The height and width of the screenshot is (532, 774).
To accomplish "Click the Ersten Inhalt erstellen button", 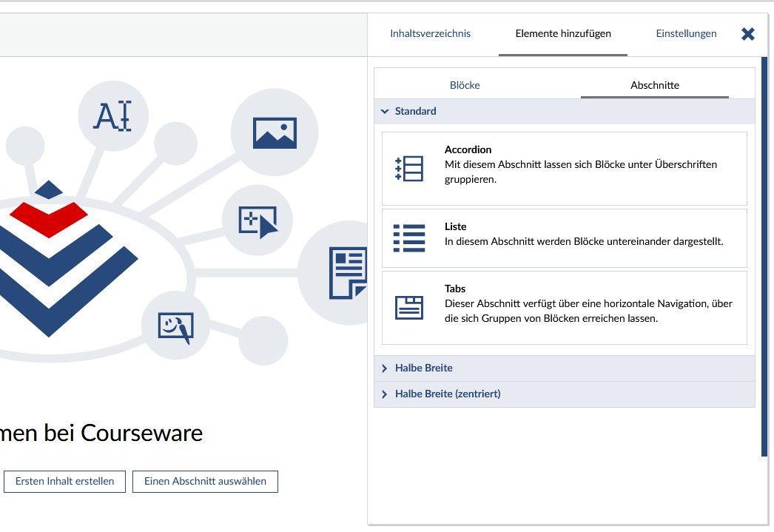I will [x=65, y=481].
